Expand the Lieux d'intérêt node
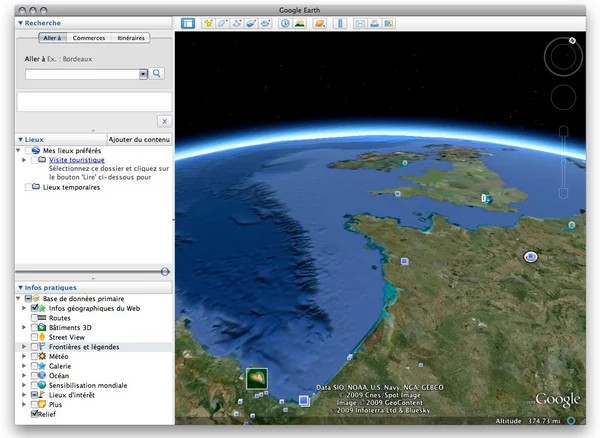 [24, 395]
